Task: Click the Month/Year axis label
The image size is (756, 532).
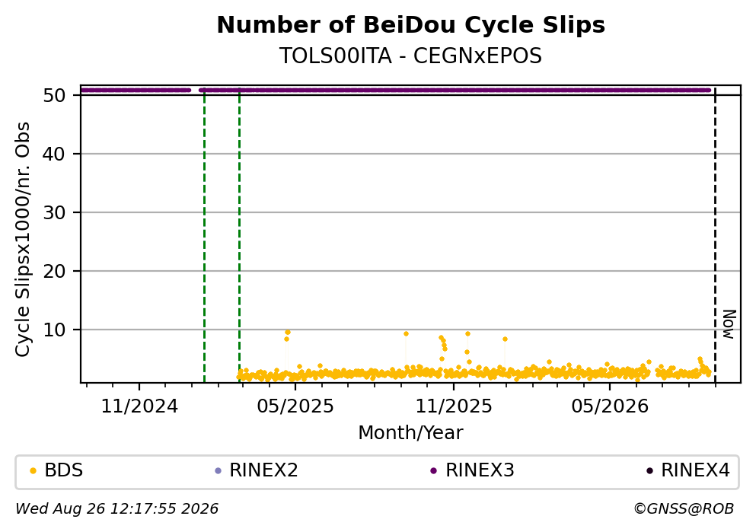Action: tap(410, 433)
